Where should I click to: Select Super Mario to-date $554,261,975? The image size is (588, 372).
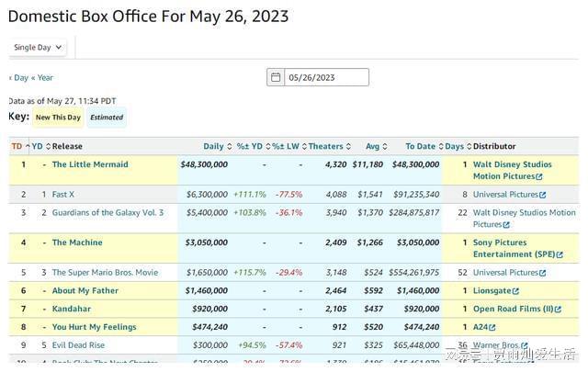tap(413, 272)
